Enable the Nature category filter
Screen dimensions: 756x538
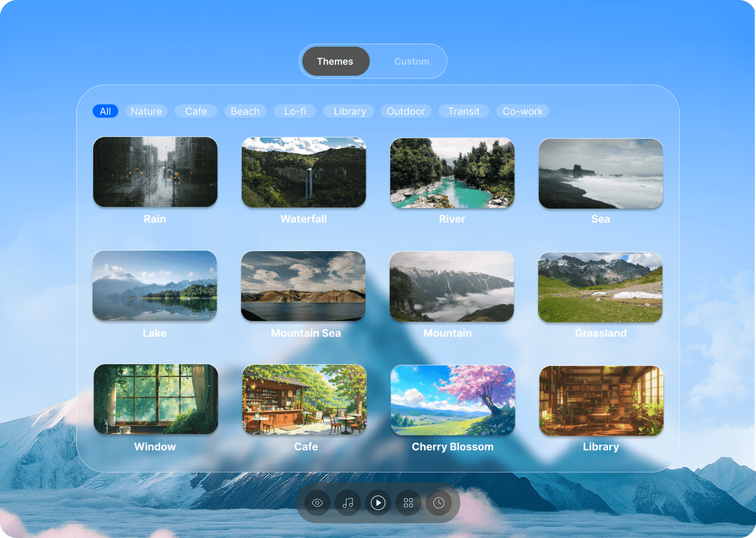[146, 111]
